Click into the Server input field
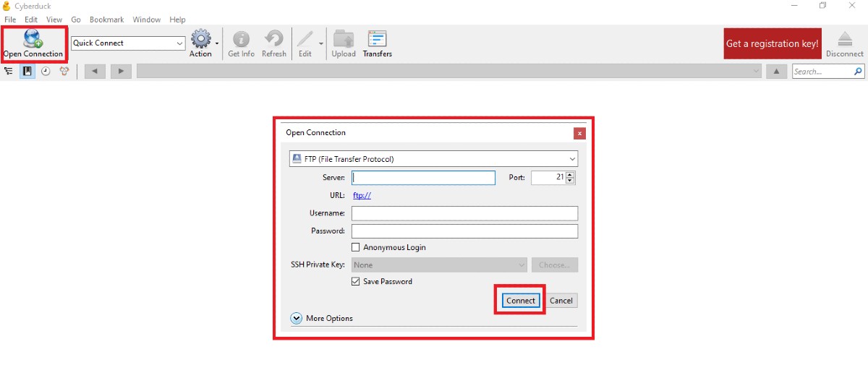This screenshot has width=868, height=391. [x=423, y=178]
